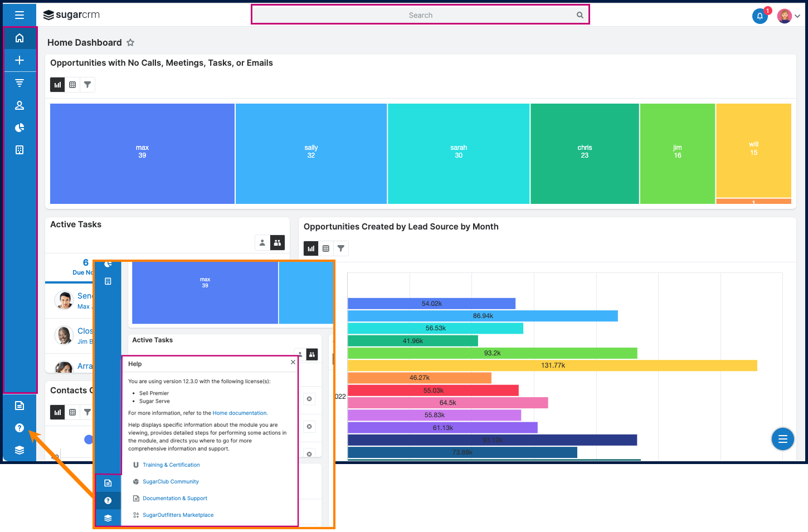Select table view in Lead Source chart
808x532 pixels.
click(x=326, y=248)
